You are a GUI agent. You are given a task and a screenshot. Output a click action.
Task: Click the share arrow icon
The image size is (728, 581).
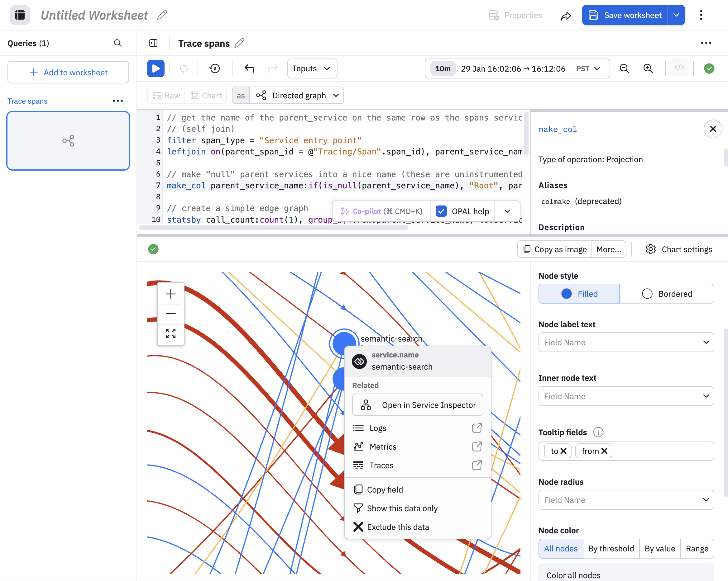pos(566,16)
